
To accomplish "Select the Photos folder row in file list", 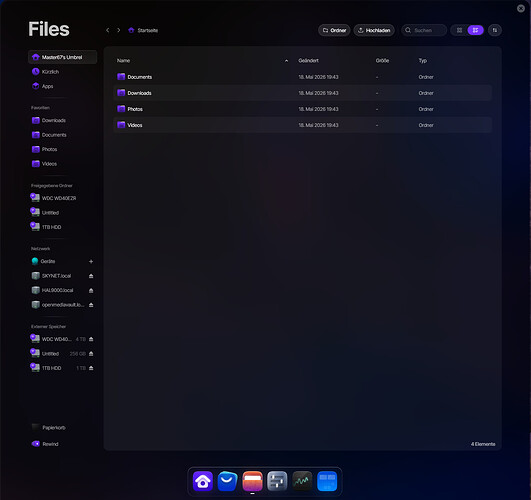I will [303, 109].
